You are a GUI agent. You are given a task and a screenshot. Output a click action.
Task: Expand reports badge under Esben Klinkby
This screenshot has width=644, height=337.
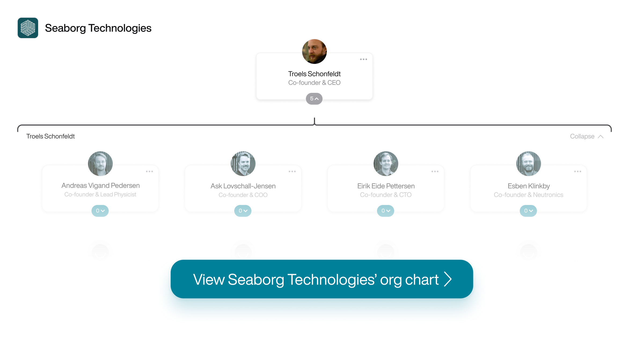coord(528,211)
